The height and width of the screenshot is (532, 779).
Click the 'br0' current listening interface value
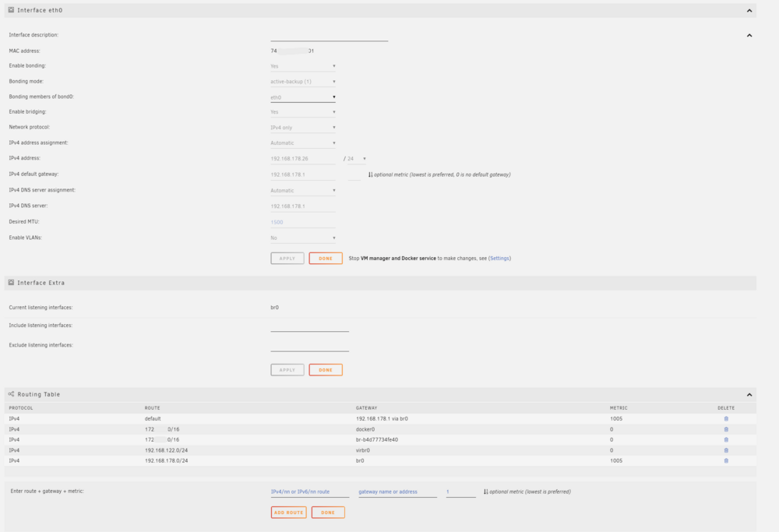pos(275,308)
